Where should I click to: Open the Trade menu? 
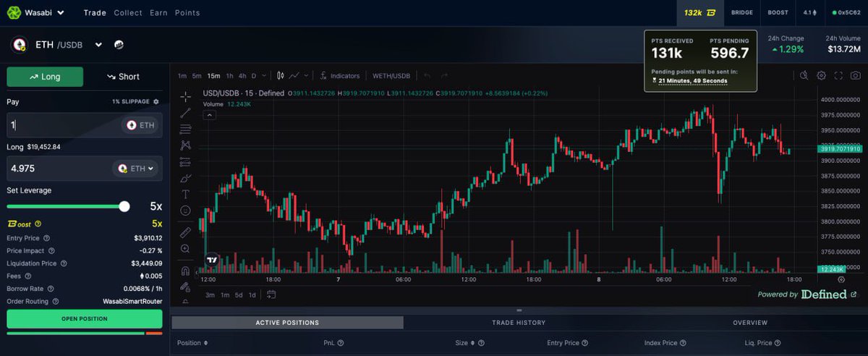pyautogui.click(x=95, y=13)
